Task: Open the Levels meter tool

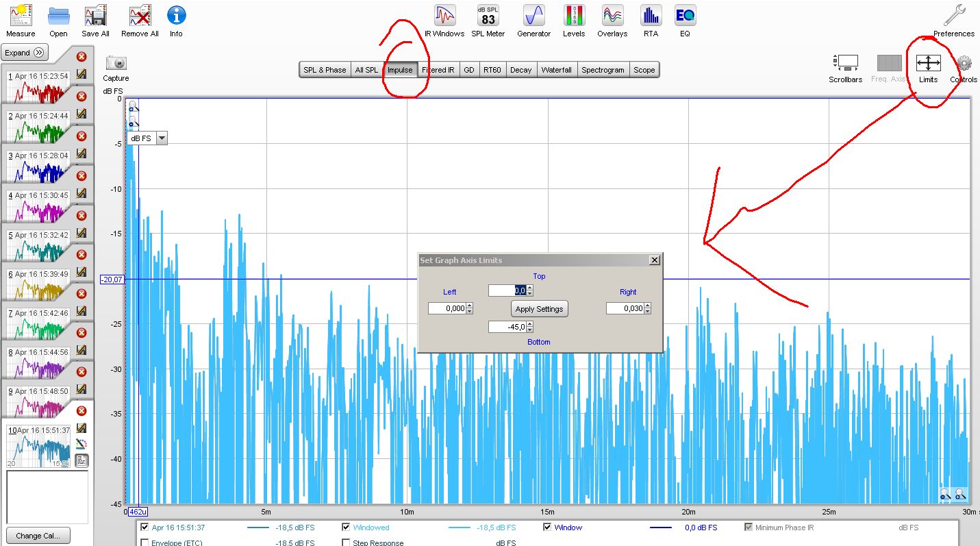Action: coord(574,21)
